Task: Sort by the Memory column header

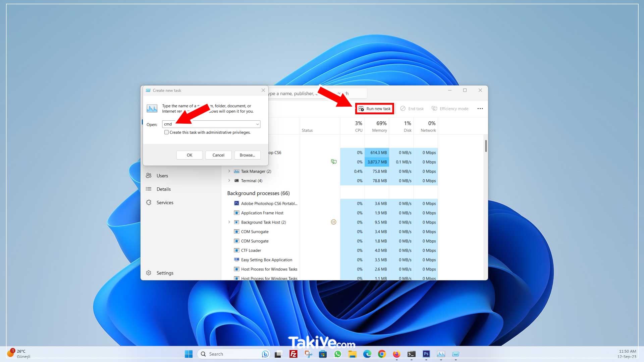Action: pos(379,126)
